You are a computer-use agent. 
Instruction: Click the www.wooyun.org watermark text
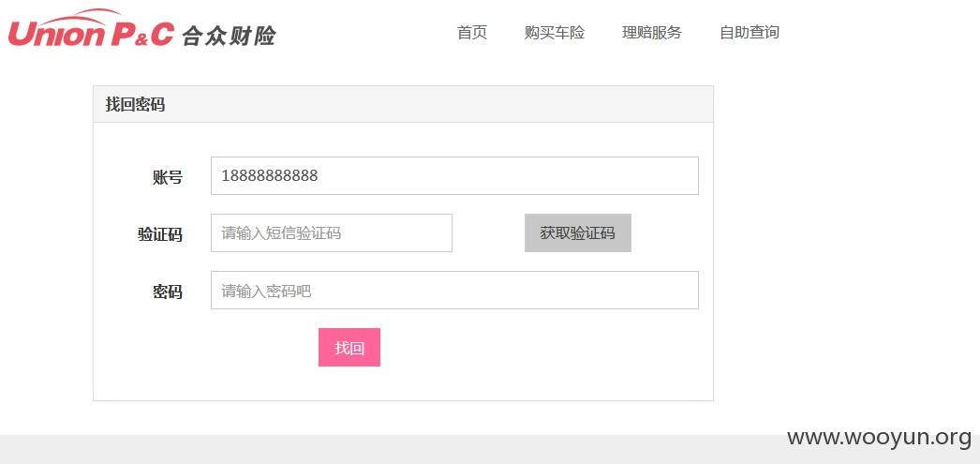click(879, 438)
